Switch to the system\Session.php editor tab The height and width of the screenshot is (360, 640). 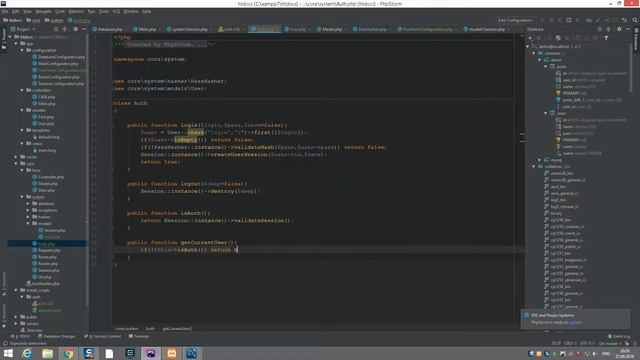click(189, 29)
